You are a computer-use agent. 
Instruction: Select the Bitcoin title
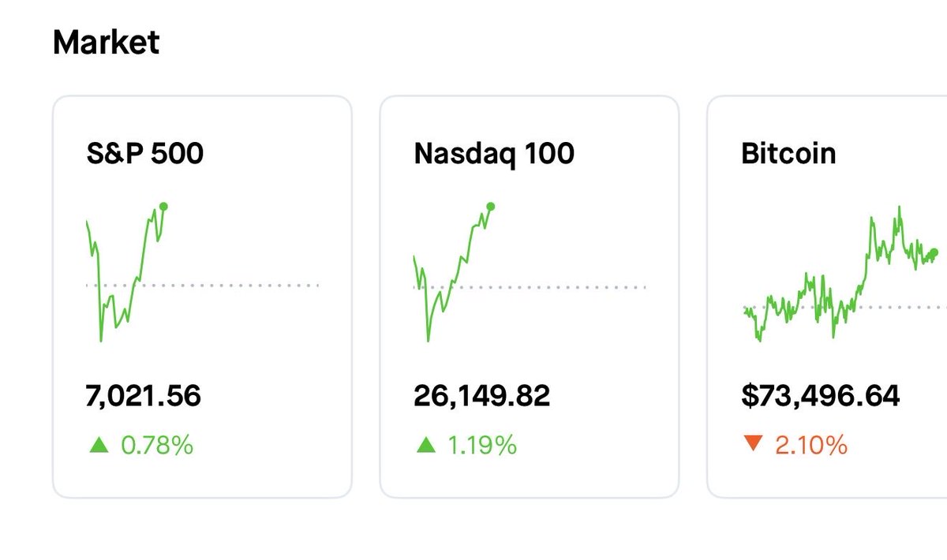(788, 153)
